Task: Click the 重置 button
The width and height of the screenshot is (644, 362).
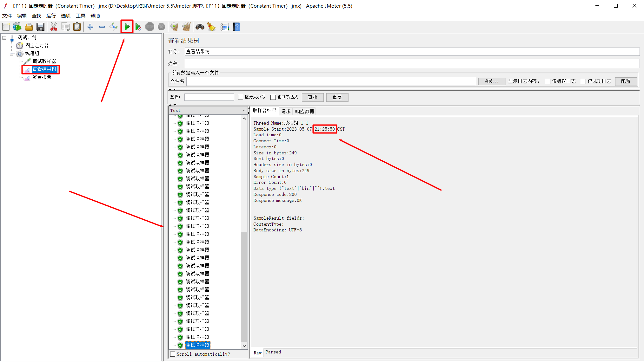Action: click(337, 97)
